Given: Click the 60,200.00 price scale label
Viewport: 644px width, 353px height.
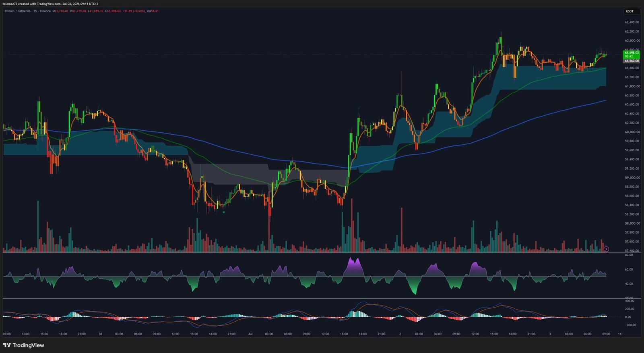Looking at the screenshot, I should coord(632,123).
